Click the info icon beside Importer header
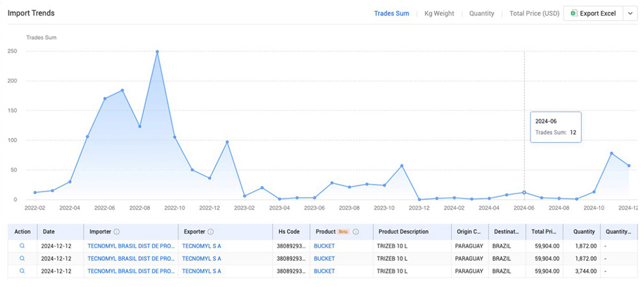This screenshot has height=287, width=644. tap(117, 232)
